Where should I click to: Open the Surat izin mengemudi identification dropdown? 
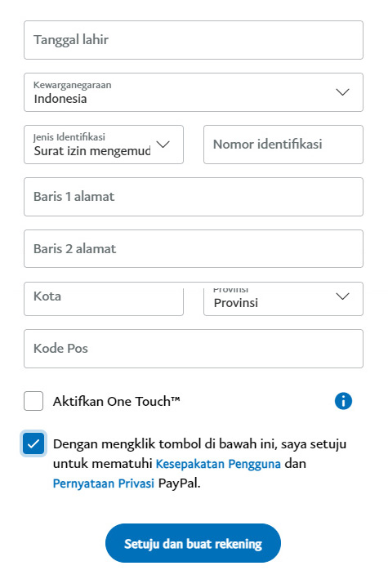[104, 145]
